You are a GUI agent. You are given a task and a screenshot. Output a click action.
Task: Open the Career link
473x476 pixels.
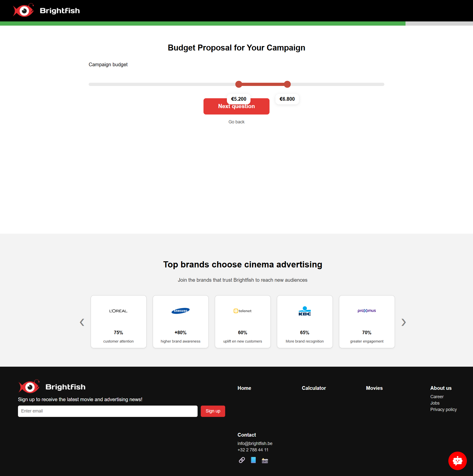[437, 397]
